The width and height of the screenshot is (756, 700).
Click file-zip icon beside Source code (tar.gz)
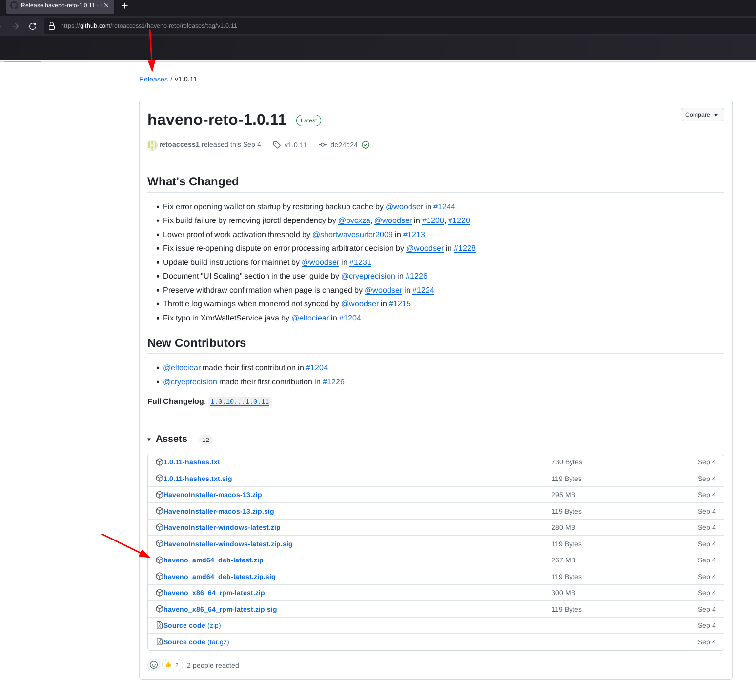[159, 642]
